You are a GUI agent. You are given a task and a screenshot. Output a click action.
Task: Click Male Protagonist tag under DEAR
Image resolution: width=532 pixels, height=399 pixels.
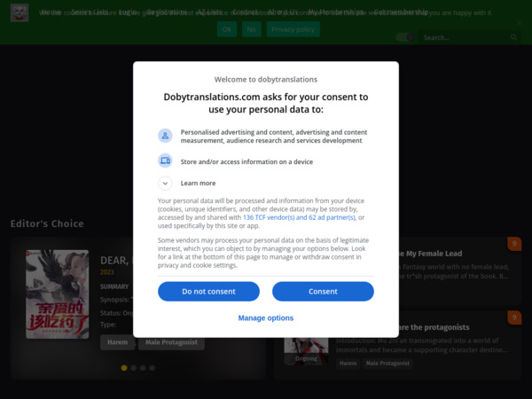tap(171, 342)
